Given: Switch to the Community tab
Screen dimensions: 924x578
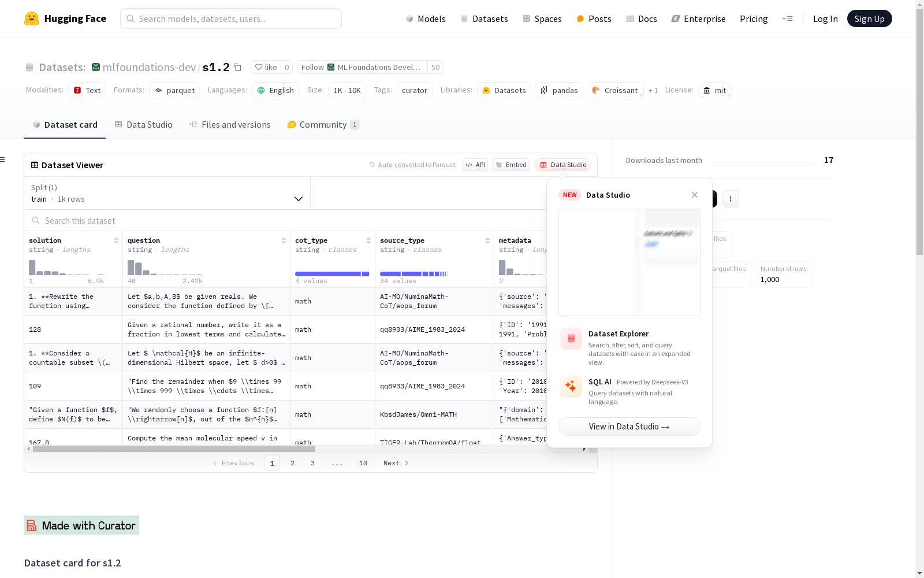Looking at the screenshot, I should tap(323, 125).
